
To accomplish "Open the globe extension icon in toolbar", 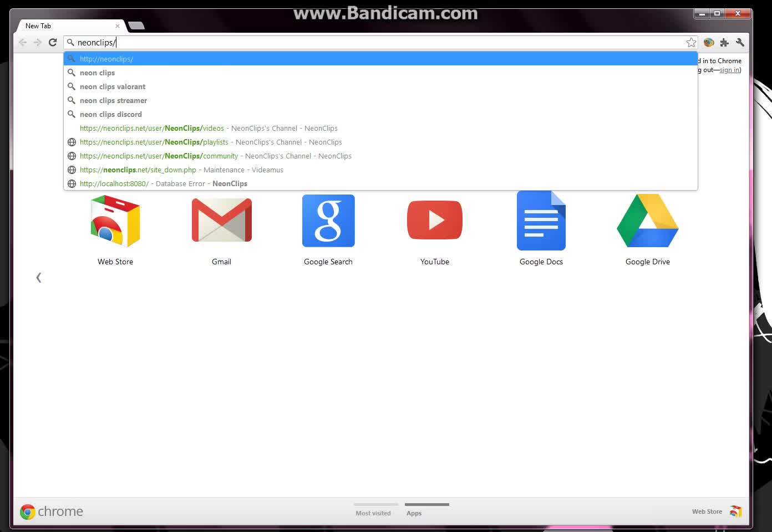I will tap(709, 42).
